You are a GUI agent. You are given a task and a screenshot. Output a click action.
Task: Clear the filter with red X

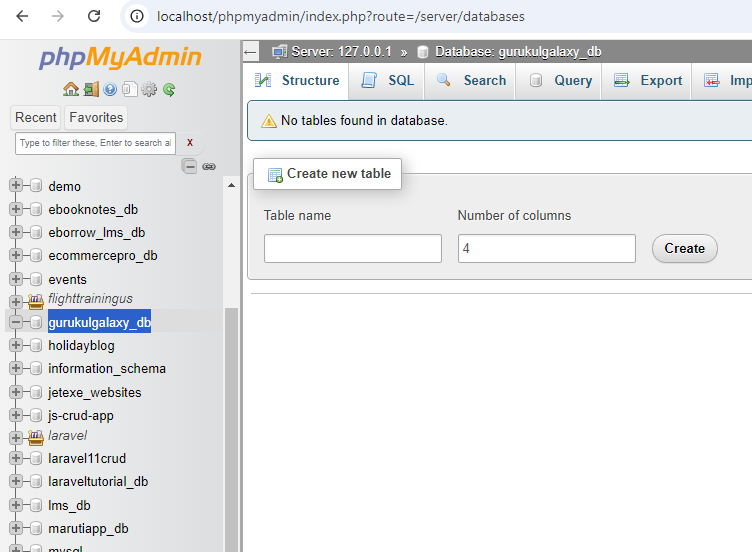[190, 143]
